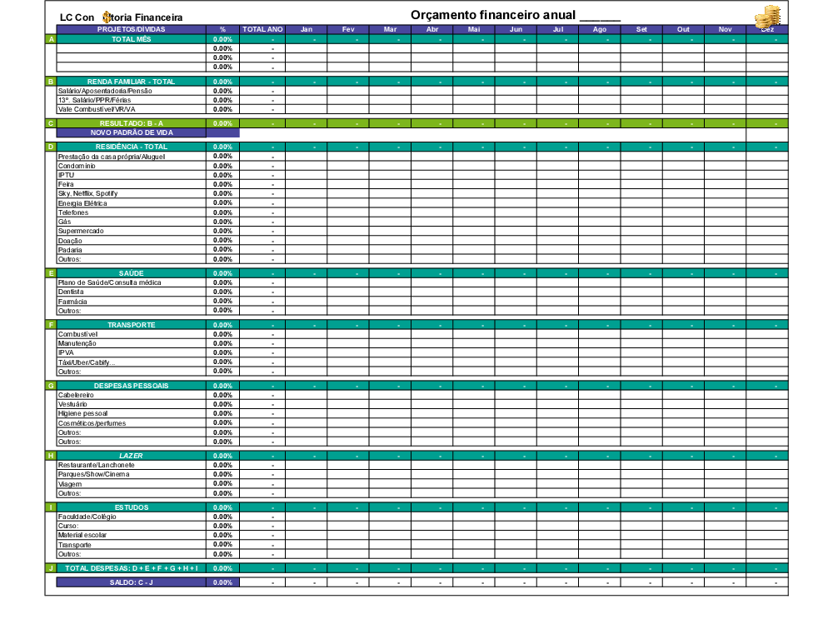The width and height of the screenshot is (833, 644).
Task: Select the Faculdade/Colégio row label
Action: click(x=87, y=517)
